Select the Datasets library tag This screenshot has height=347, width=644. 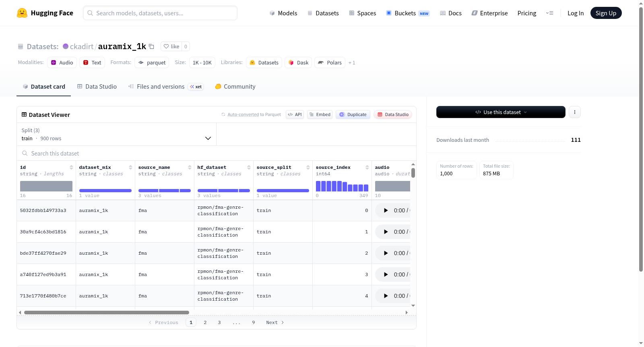[x=264, y=62]
